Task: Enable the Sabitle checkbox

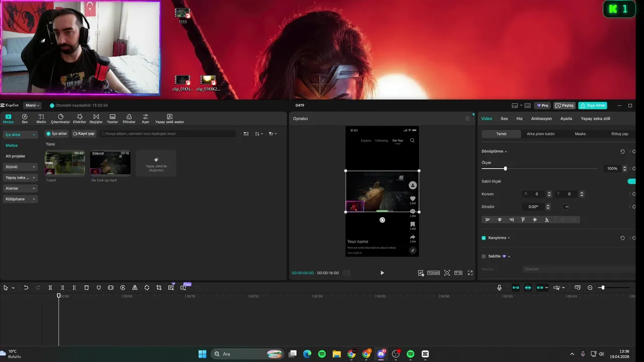Action: [484, 256]
